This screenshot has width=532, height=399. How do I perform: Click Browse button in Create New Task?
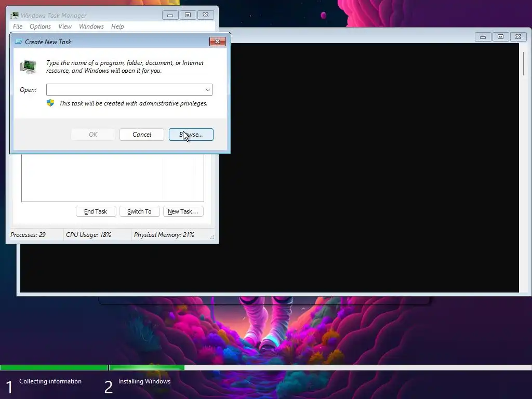point(191,135)
